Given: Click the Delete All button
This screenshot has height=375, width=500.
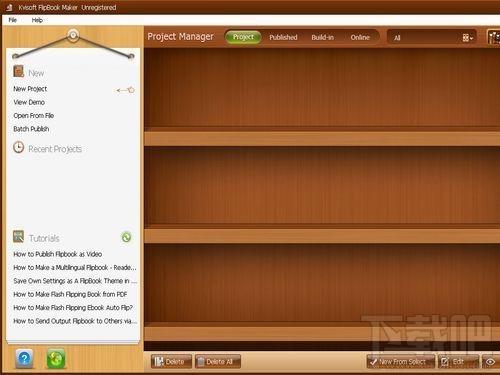Looking at the screenshot, I should tap(218, 362).
